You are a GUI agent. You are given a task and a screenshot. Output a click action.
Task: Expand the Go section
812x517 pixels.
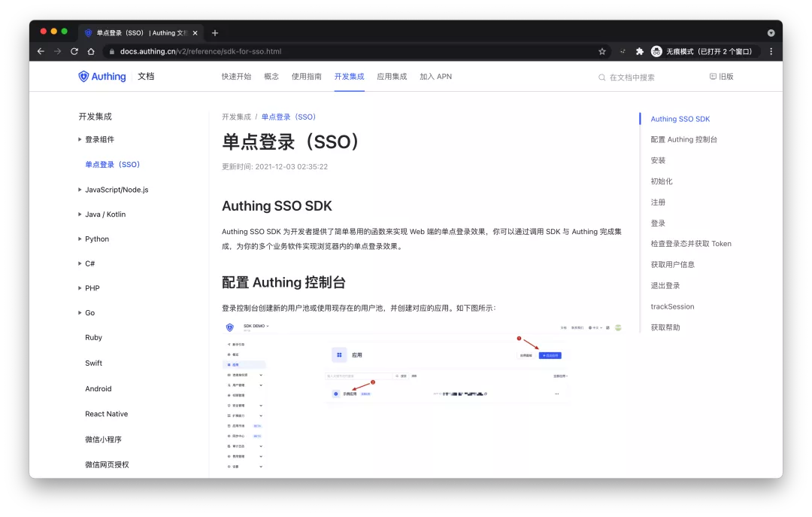(80, 313)
